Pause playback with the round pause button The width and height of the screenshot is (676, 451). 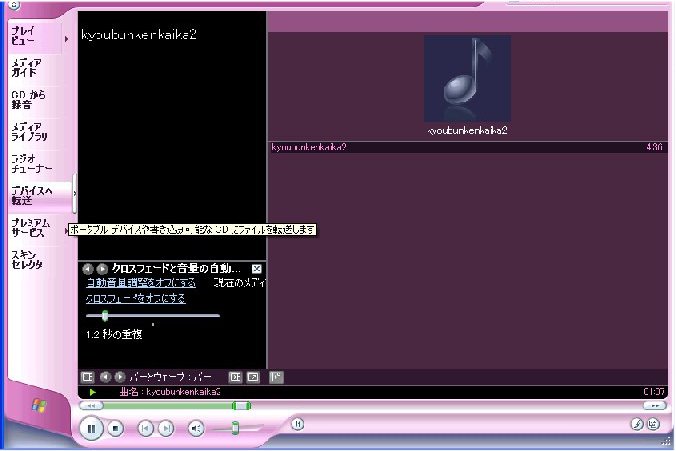point(91,429)
